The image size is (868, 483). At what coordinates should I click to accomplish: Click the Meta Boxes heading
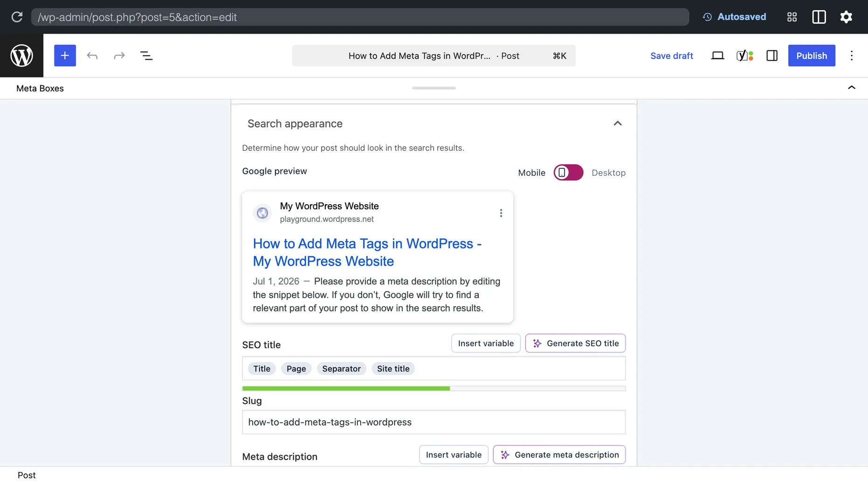[x=40, y=88]
